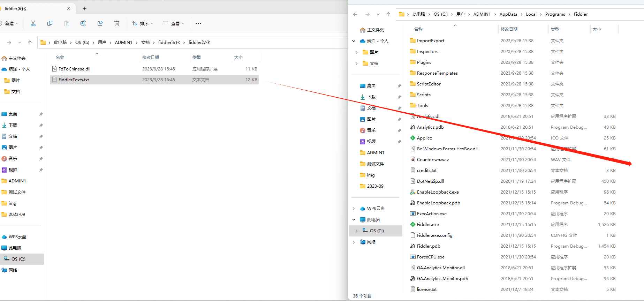Click the Delete trash icon in toolbar

[117, 23]
